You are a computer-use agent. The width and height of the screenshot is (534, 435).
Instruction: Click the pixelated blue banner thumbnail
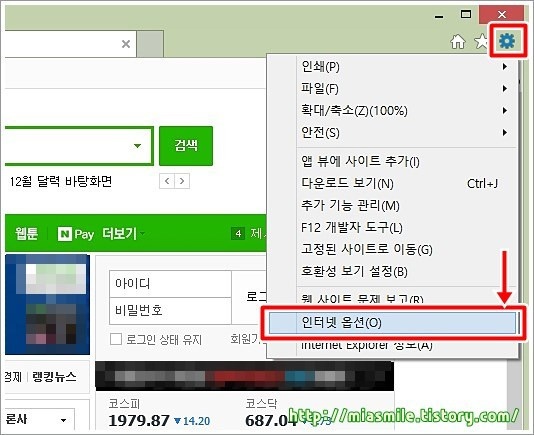48,305
